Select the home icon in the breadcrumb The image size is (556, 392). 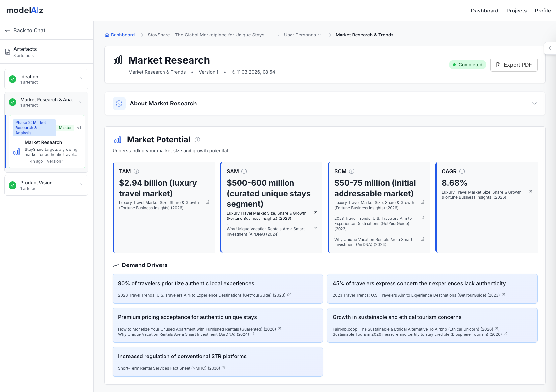107,35
